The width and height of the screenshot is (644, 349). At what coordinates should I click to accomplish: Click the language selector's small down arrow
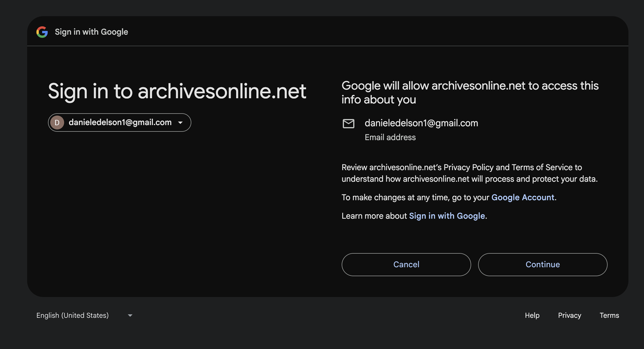click(130, 315)
